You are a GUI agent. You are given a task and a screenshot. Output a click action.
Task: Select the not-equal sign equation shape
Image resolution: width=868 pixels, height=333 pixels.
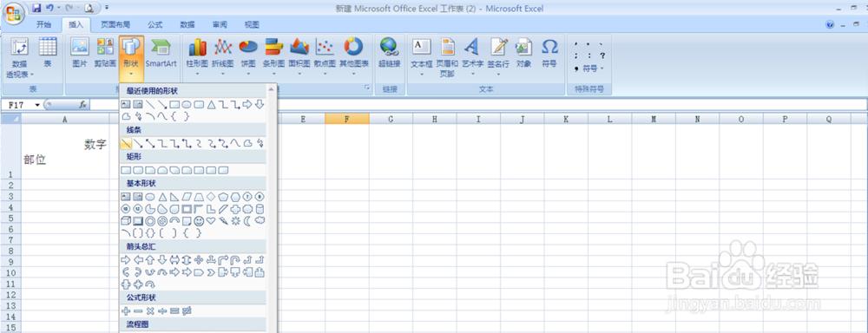click(x=187, y=310)
